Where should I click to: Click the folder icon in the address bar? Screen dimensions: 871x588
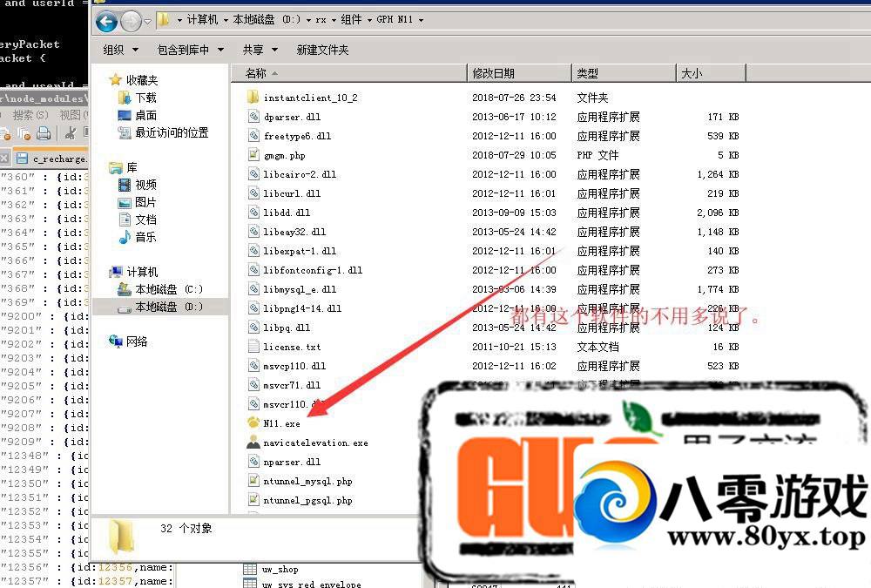click(x=164, y=20)
